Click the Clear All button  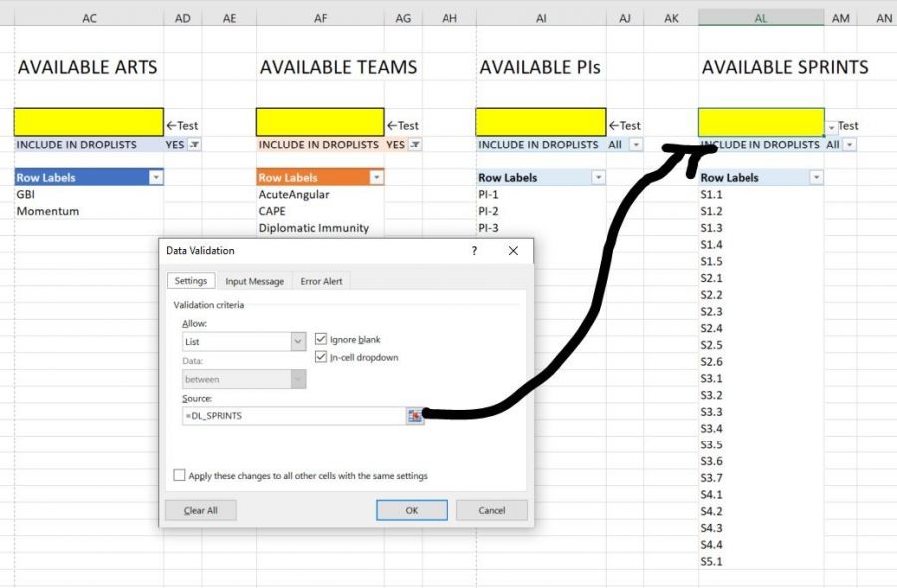pyautogui.click(x=200, y=511)
